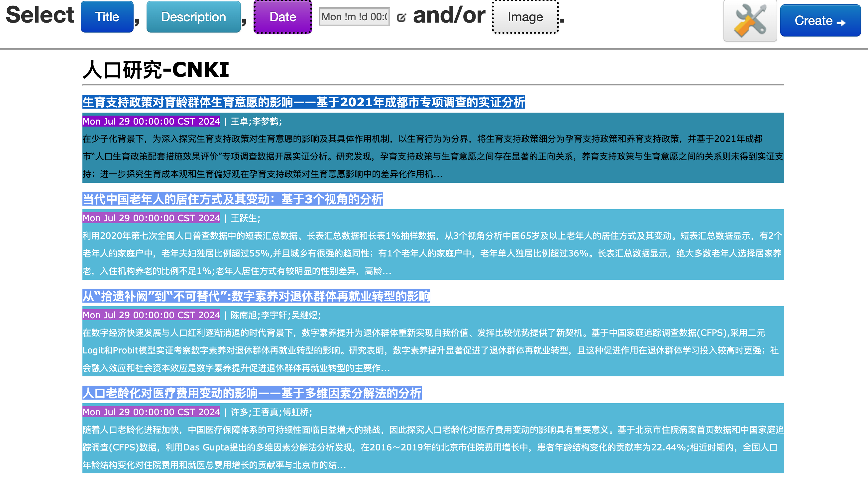
Task: Click the authors text 许多;王香真;傅虹桥;
Action: coord(271,412)
